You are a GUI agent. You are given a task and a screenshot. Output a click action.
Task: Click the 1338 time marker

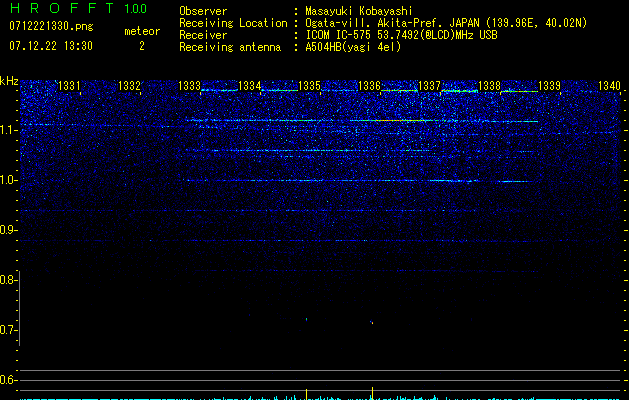click(489, 86)
